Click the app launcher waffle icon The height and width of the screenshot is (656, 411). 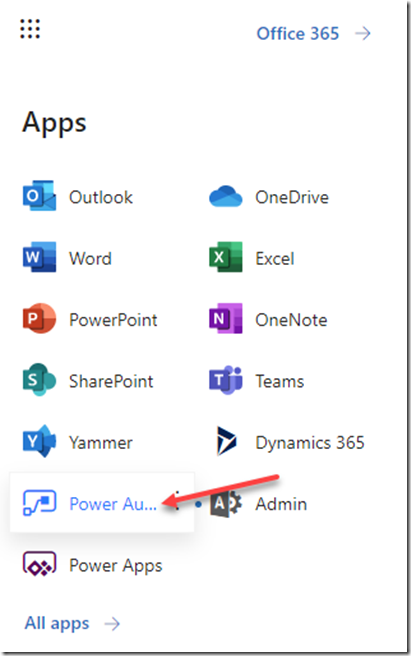[30, 29]
